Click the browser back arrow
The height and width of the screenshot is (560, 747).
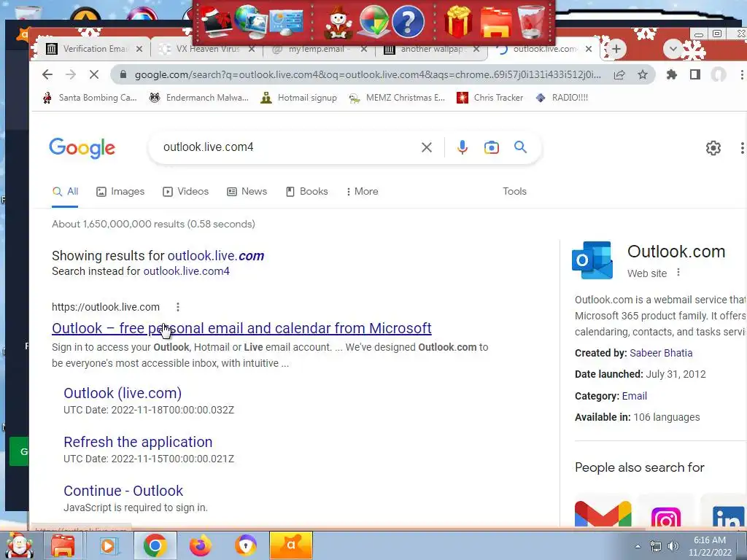click(47, 74)
